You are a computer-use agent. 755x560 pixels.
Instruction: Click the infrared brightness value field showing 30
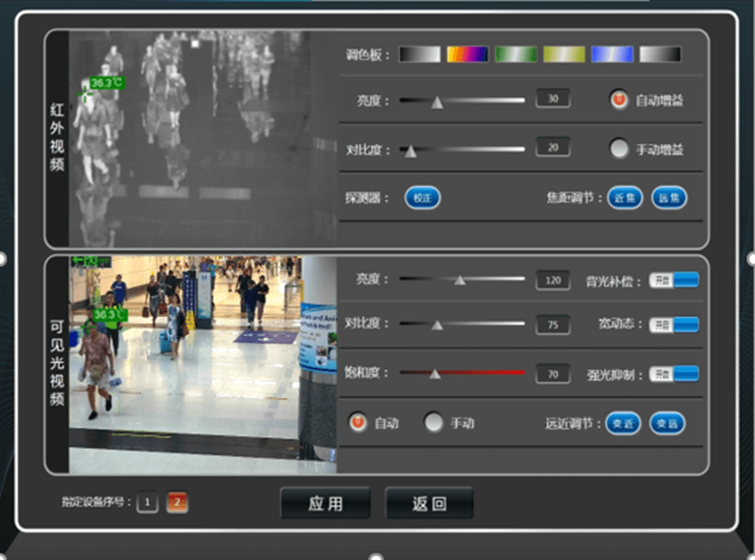tap(553, 99)
